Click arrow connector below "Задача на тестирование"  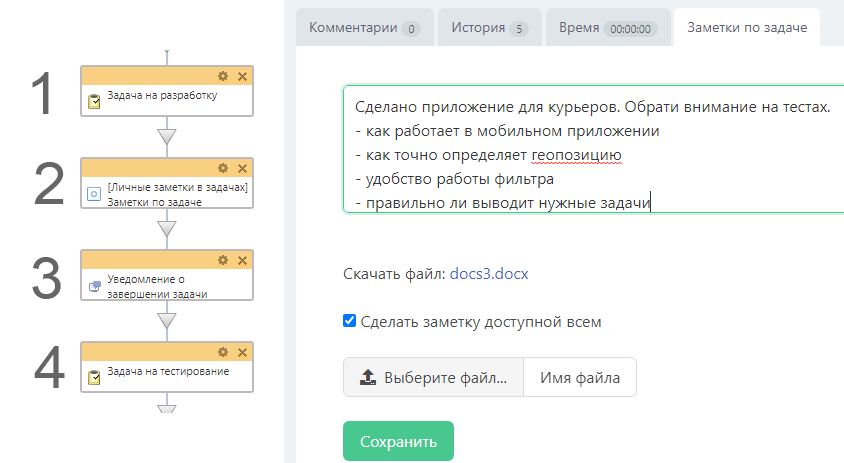167,409
